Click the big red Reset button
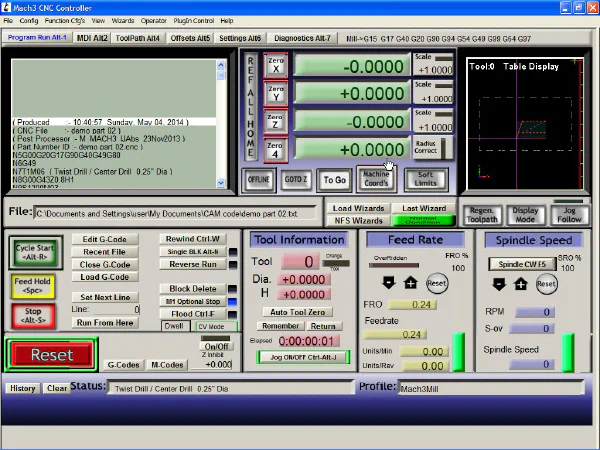The height and width of the screenshot is (450, 600). click(x=52, y=355)
